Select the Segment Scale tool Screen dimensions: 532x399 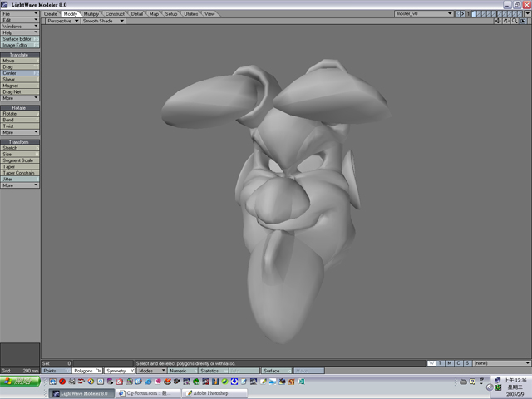[20, 160]
